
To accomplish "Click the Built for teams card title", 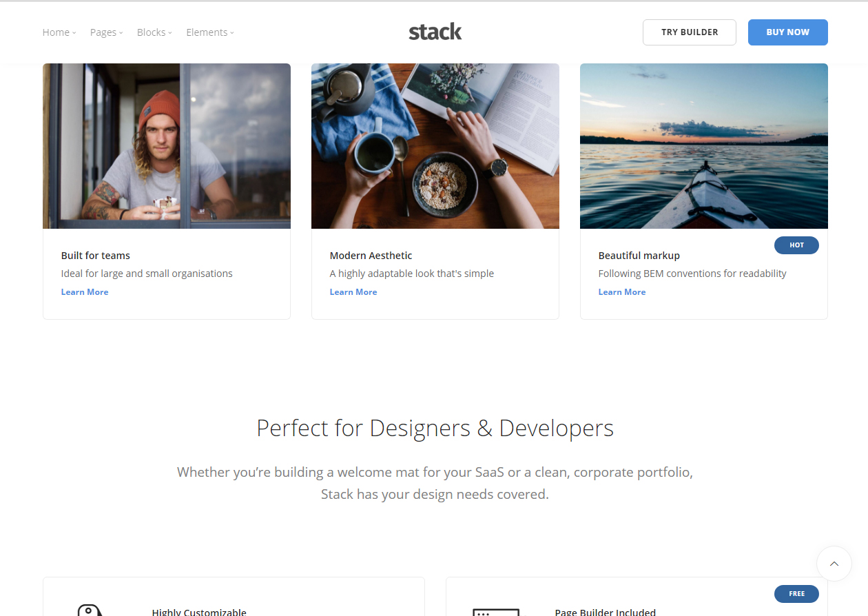I will click(x=96, y=256).
